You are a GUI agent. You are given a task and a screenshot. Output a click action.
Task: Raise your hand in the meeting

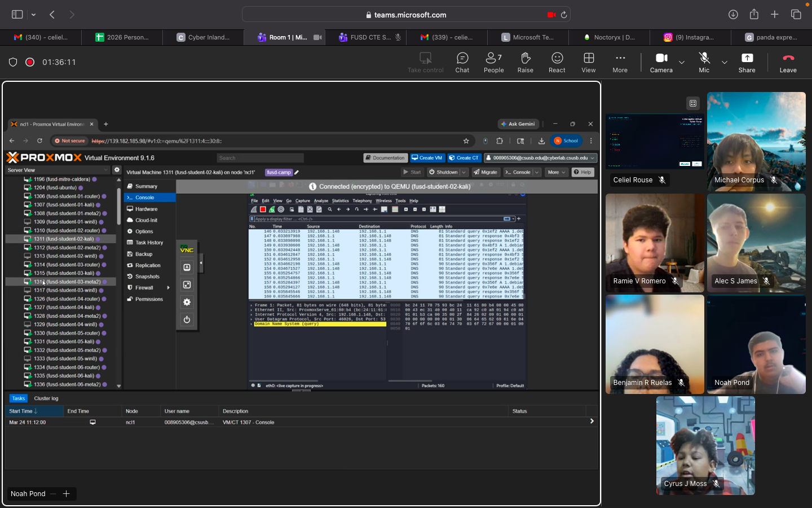[x=525, y=62]
